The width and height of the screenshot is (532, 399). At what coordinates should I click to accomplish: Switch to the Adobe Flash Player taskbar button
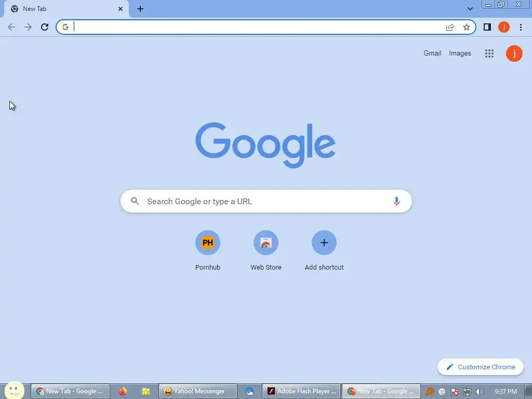coord(301,391)
